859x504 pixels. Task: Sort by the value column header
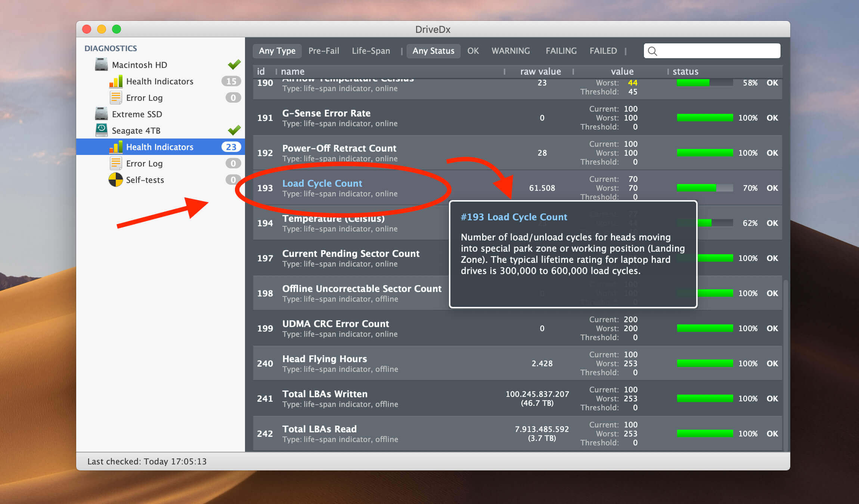(x=622, y=71)
